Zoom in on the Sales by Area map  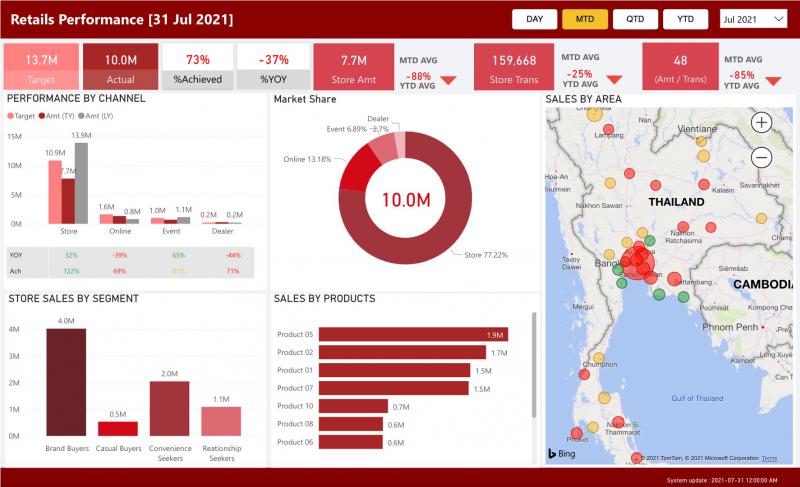pyautogui.click(x=761, y=122)
